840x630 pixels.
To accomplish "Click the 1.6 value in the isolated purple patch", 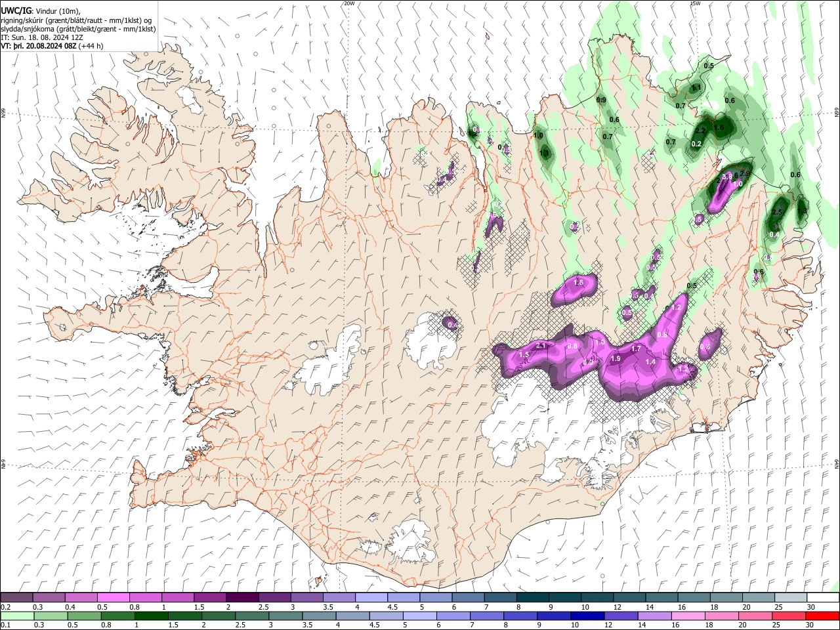I will tap(578, 283).
